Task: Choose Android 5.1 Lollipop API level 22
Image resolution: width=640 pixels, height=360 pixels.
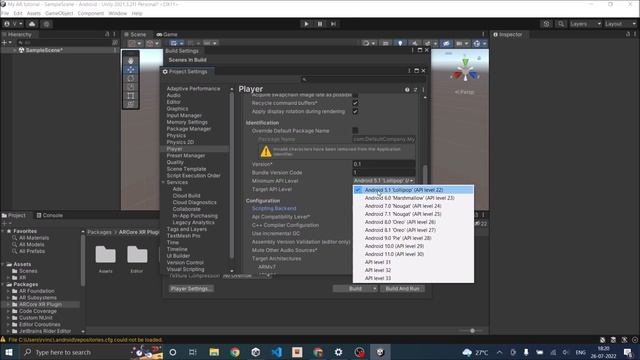Action: 413,190
